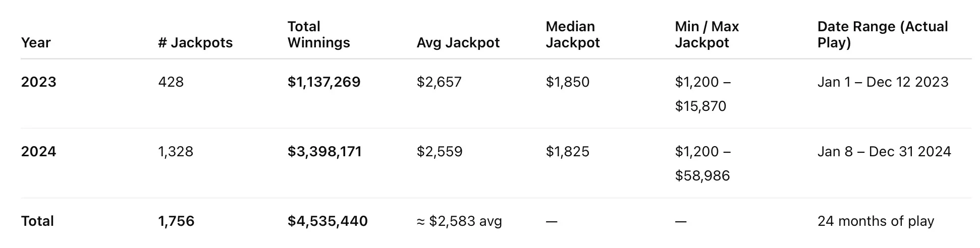
Task: Click the Date Range (Actual Play) header
Action: coord(882,35)
